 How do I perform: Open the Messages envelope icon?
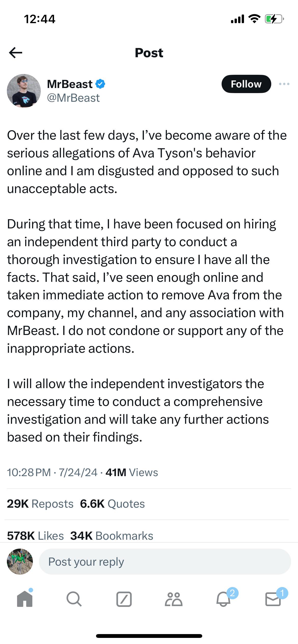coord(273,599)
